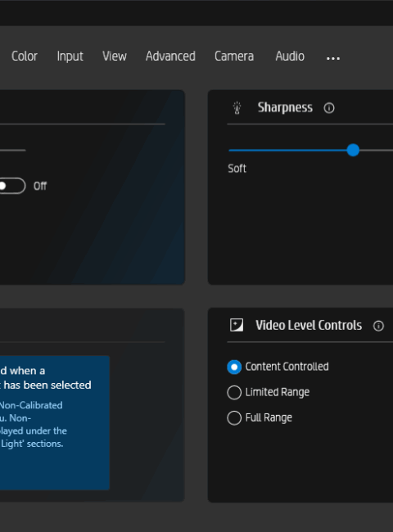Click the Sharpness heading text
The height and width of the screenshot is (532, 393).
(285, 107)
